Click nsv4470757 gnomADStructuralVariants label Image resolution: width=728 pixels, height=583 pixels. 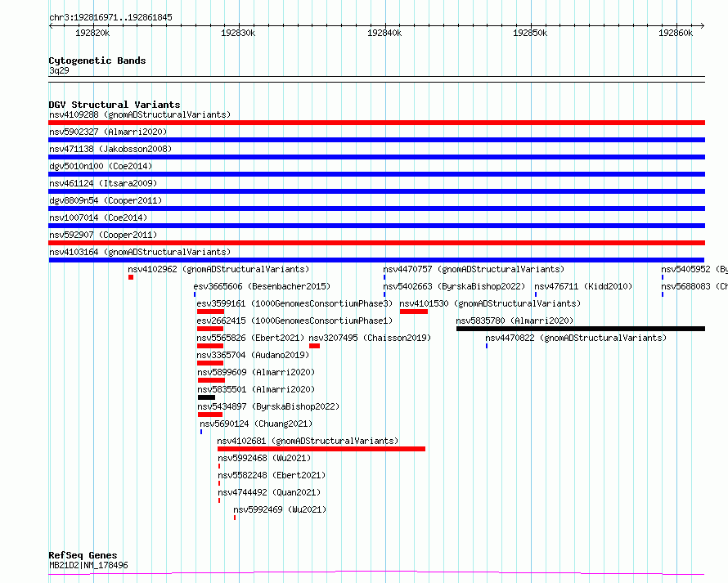pyautogui.click(x=474, y=269)
